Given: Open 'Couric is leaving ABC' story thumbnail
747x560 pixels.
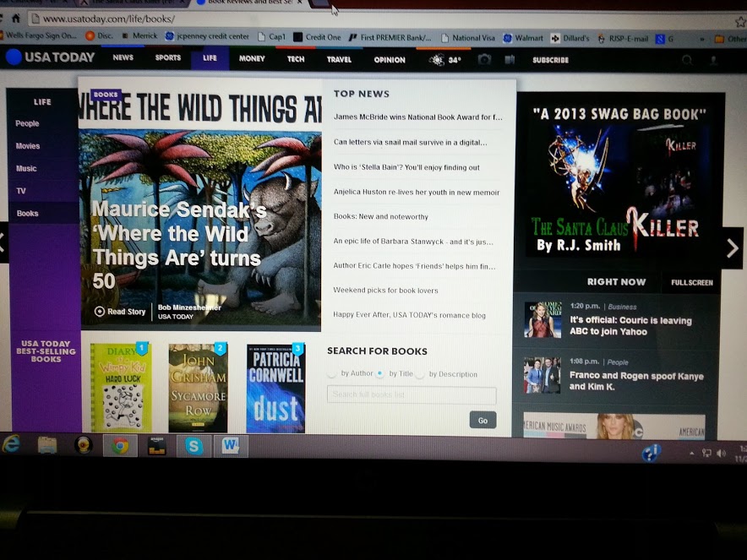Looking at the screenshot, I should 543,319.
